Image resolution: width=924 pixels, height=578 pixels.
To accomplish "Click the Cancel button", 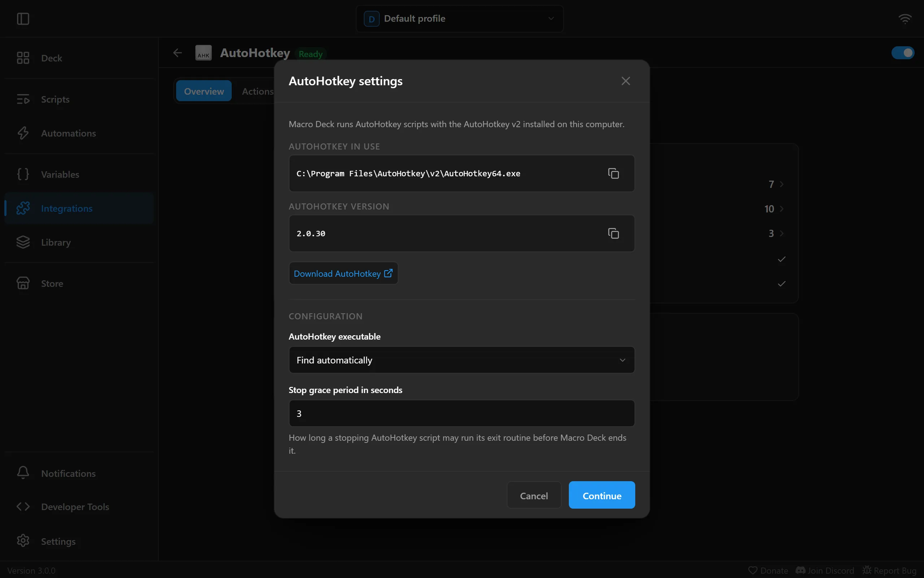I will (x=534, y=495).
